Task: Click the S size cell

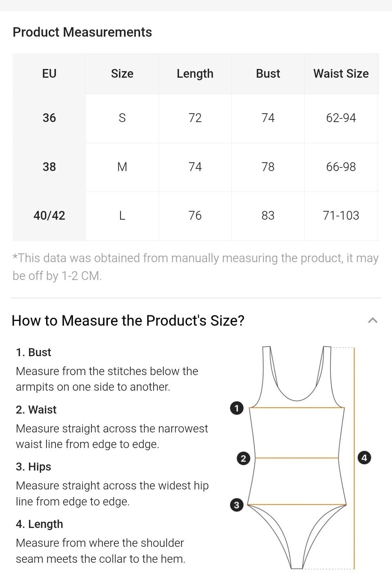Action: tap(122, 118)
